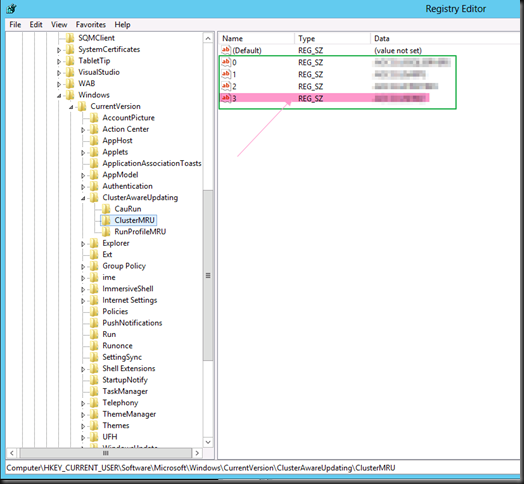Image resolution: width=524 pixels, height=484 pixels.
Task: Select the SettingSync key label
Action: click(x=122, y=357)
